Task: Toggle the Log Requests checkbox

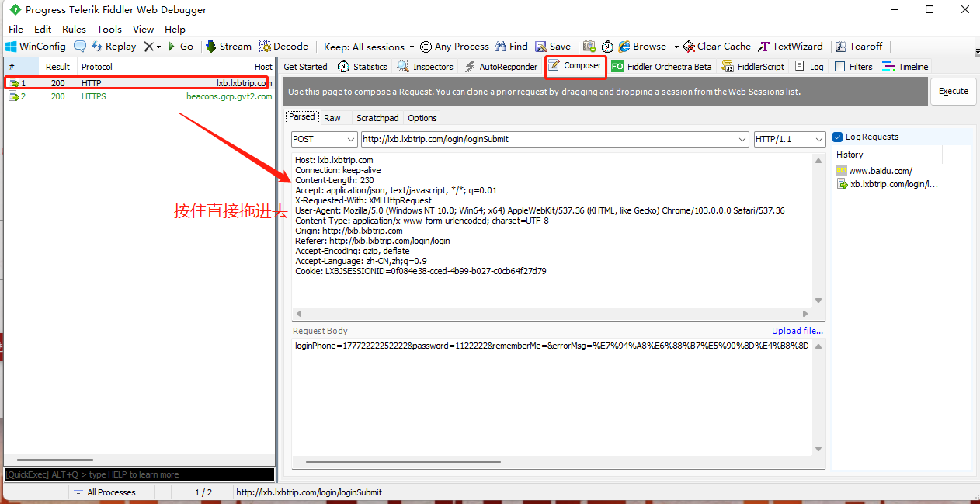Action: tap(837, 137)
